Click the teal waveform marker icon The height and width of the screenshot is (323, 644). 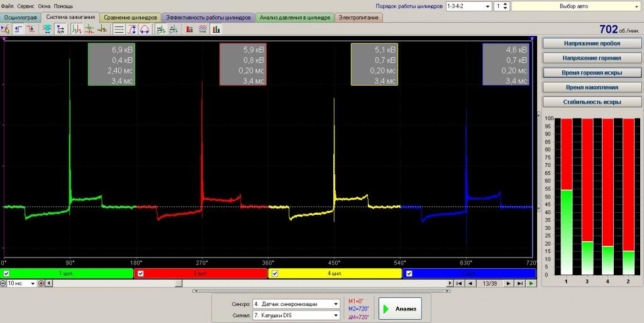[174, 29]
